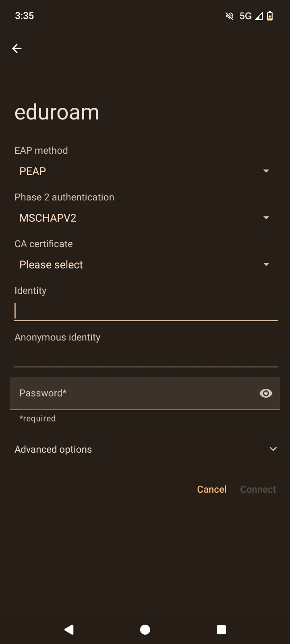The image size is (290, 644).
Task: Click the Advanced options label
Action: 53,449
